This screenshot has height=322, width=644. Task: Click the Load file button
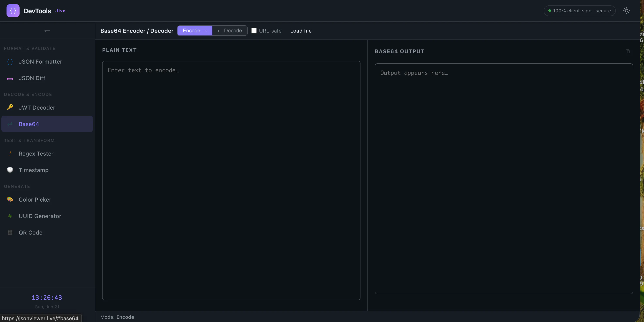point(301,30)
